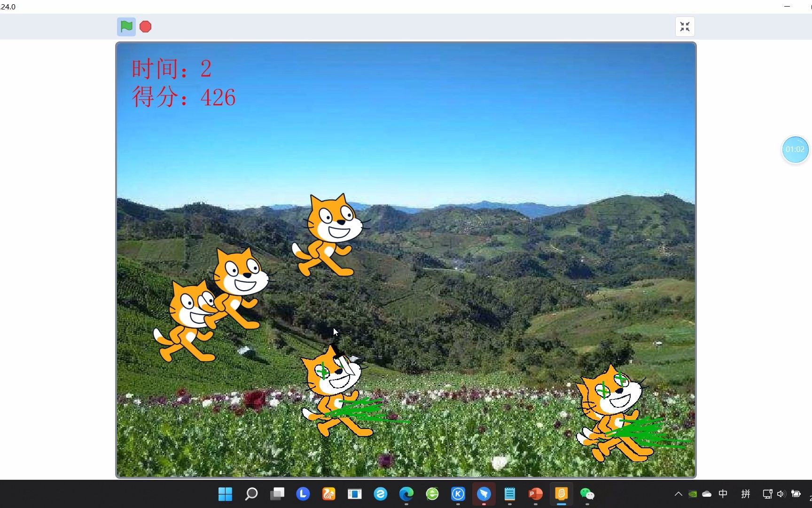Open the blue bird app taskbar icon
Image resolution: width=812 pixels, height=508 pixels.
[484, 494]
